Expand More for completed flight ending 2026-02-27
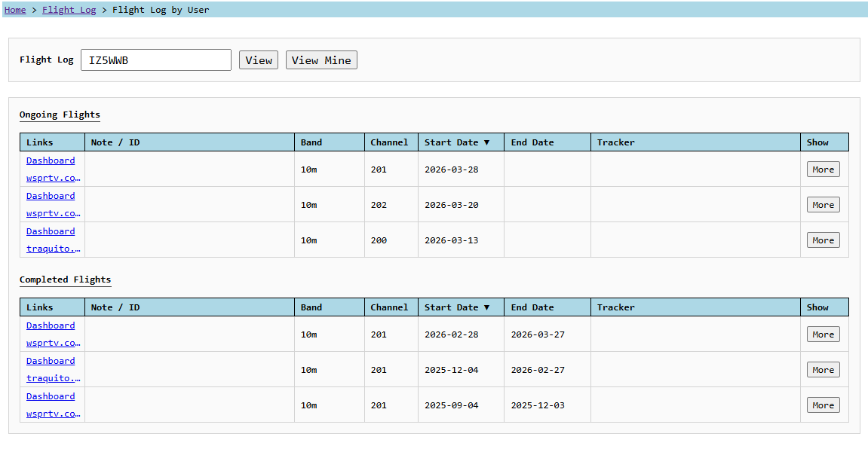 point(823,370)
